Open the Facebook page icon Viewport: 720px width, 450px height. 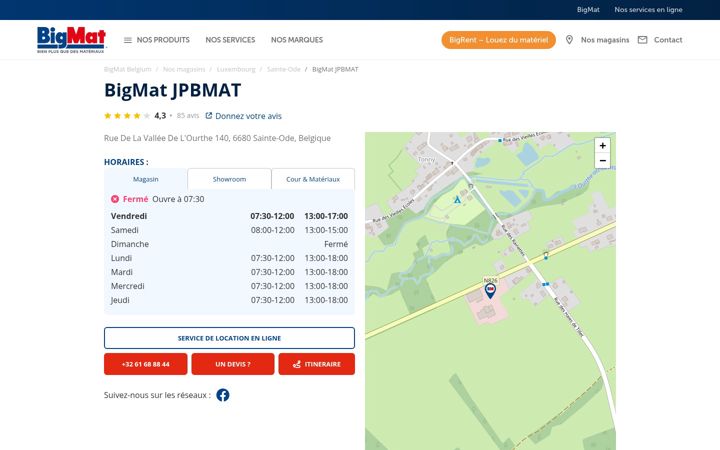[x=223, y=395]
